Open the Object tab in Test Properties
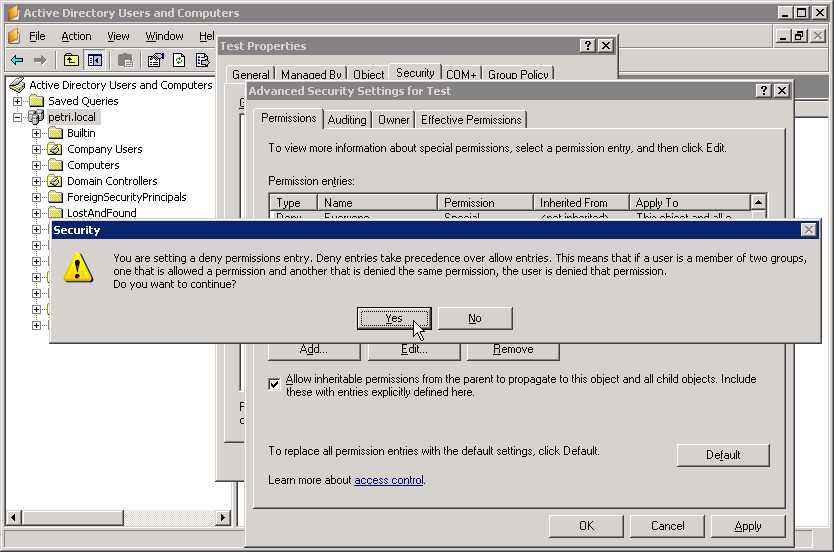This screenshot has height=552, width=834. (368, 74)
